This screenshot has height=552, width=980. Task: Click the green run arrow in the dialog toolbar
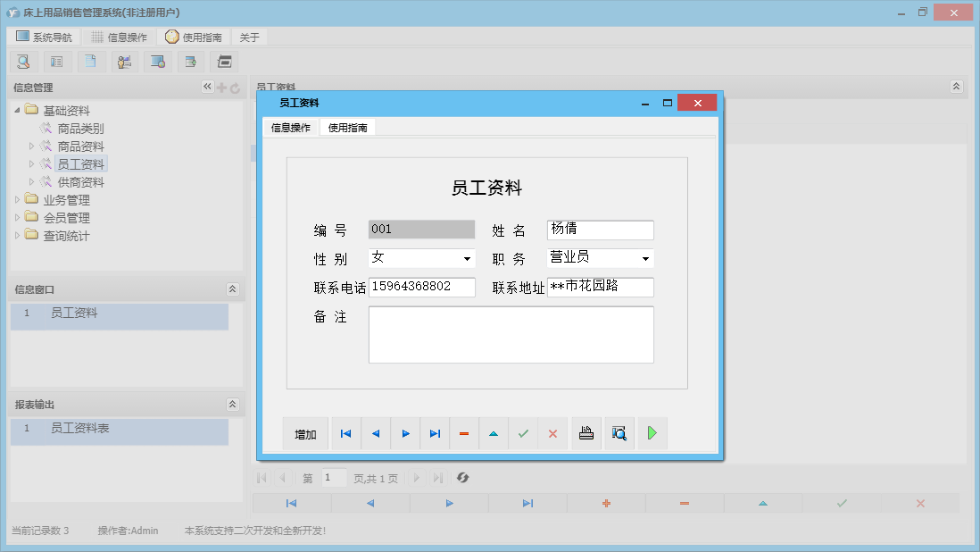[x=652, y=433]
